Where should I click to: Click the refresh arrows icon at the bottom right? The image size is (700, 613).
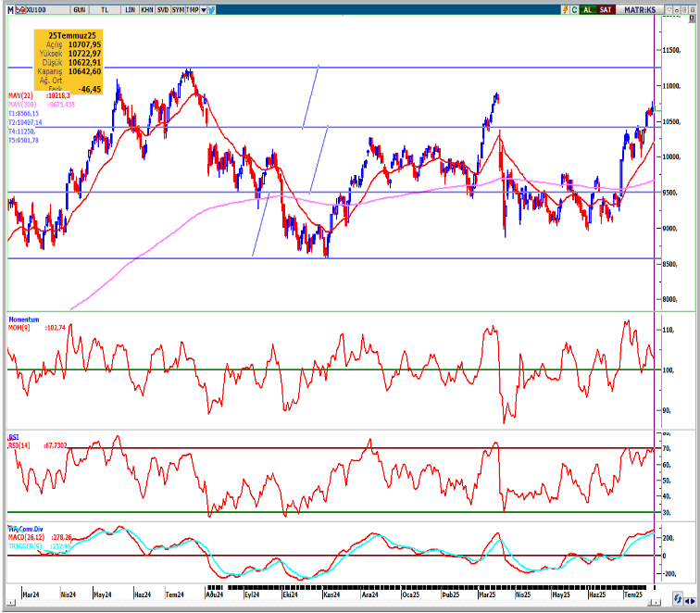[x=678, y=599]
